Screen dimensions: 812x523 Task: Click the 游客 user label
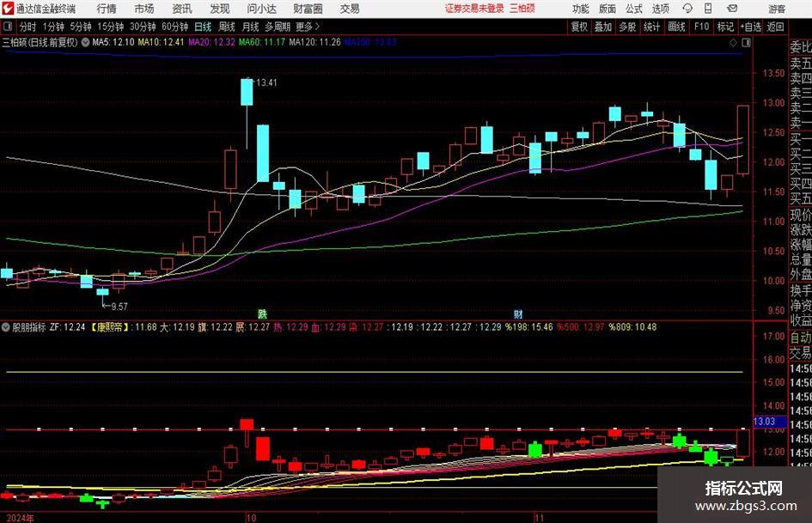click(777, 9)
